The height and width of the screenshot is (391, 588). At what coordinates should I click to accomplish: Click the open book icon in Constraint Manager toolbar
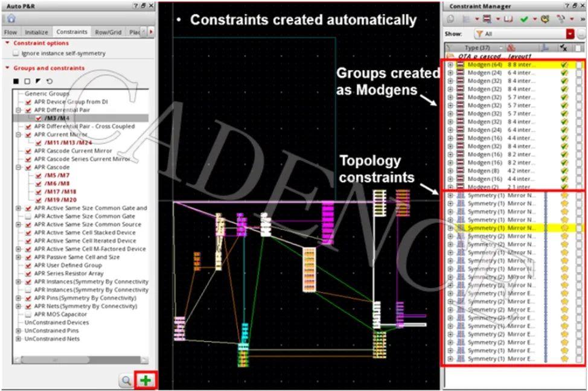pos(508,19)
